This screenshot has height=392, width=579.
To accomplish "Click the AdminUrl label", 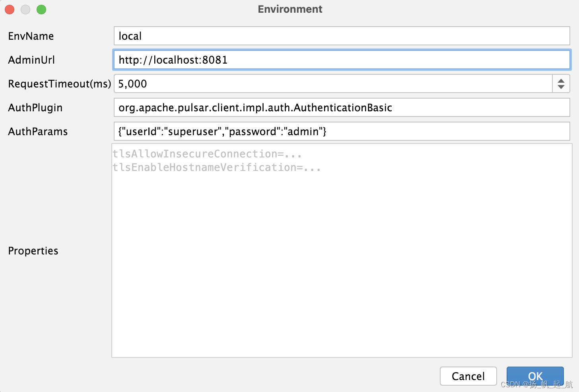I will point(31,60).
